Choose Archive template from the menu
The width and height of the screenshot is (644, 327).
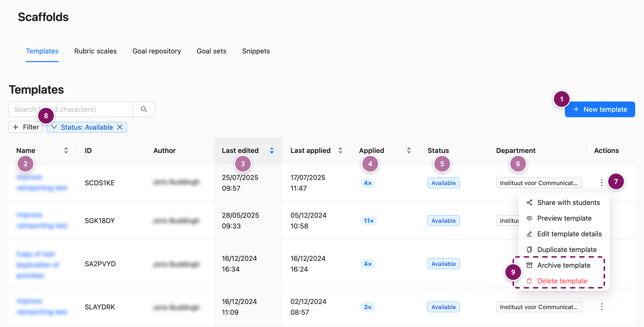564,265
